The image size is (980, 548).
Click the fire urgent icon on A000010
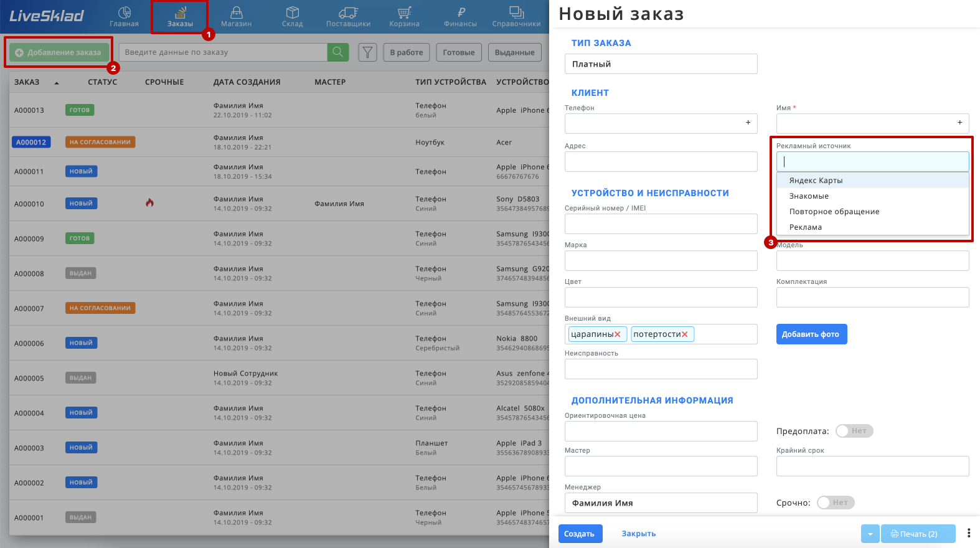pyautogui.click(x=149, y=202)
